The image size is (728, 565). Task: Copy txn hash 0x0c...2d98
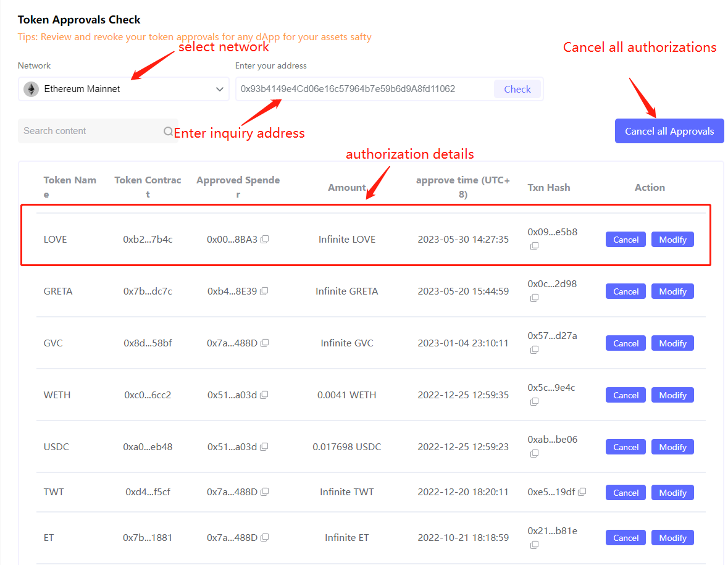[534, 298]
